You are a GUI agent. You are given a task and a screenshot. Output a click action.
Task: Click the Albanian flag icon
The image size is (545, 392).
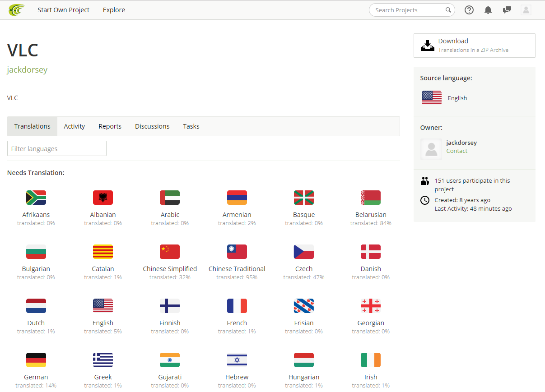103,198
